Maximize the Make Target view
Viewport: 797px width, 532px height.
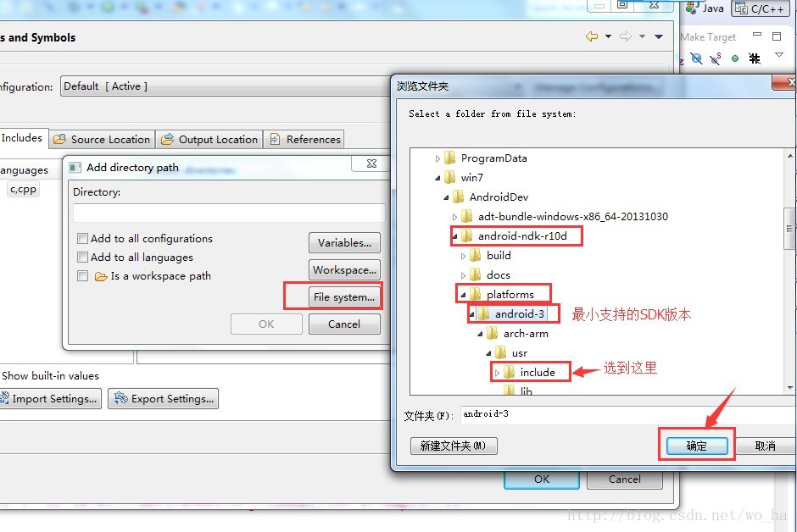point(776,36)
